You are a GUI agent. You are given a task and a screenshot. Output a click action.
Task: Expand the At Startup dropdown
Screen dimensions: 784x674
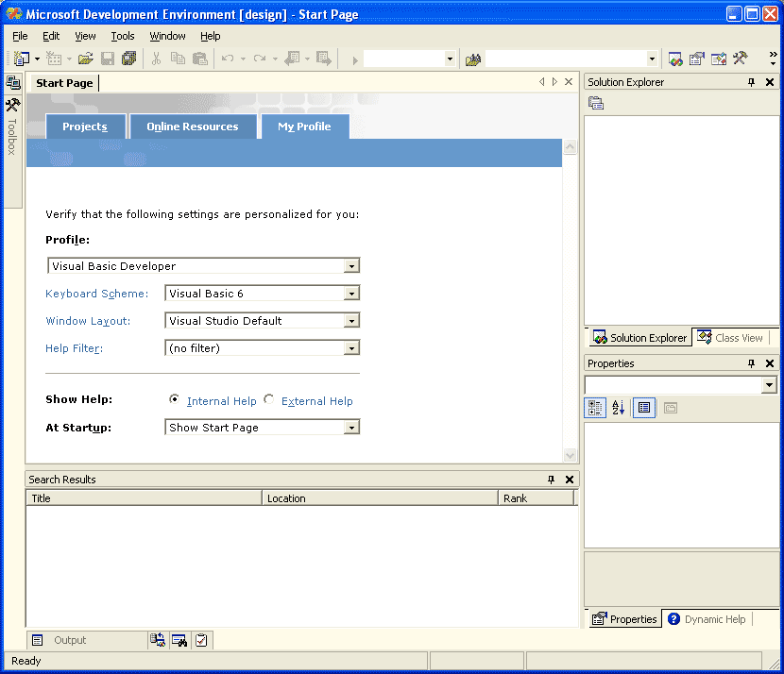tap(351, 428)
